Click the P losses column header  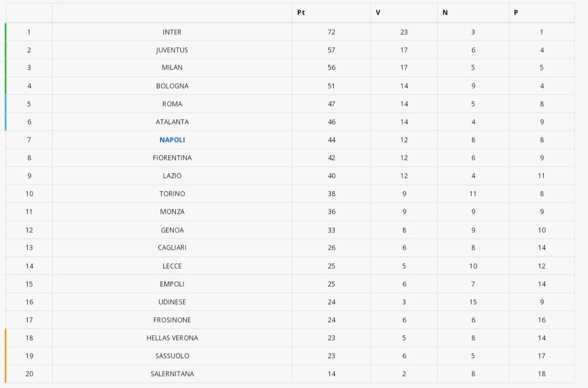tap(516, 13)
